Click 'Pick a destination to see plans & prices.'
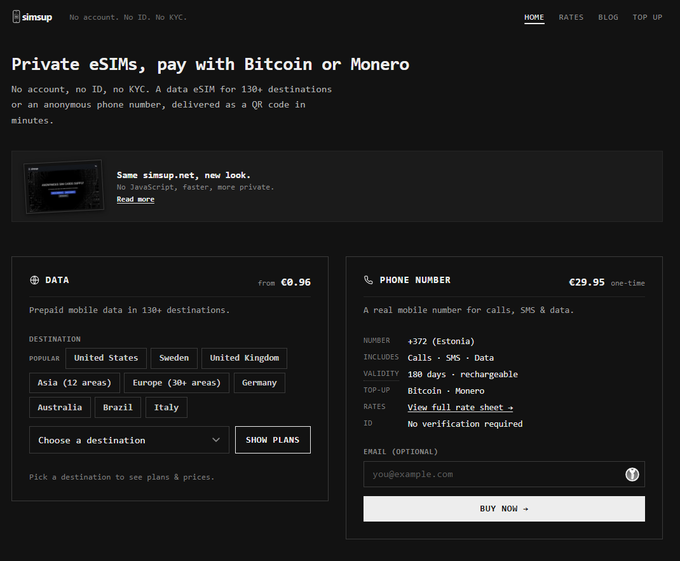The image size is (680, 561). click(122, 477)
